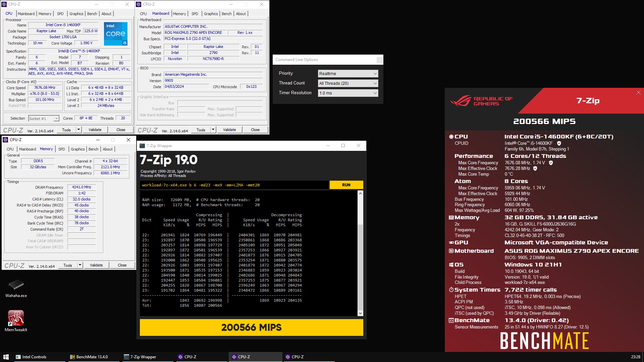Close the Command Line Options panel
This screenshot has width=644, height=362.
[380, 60]
